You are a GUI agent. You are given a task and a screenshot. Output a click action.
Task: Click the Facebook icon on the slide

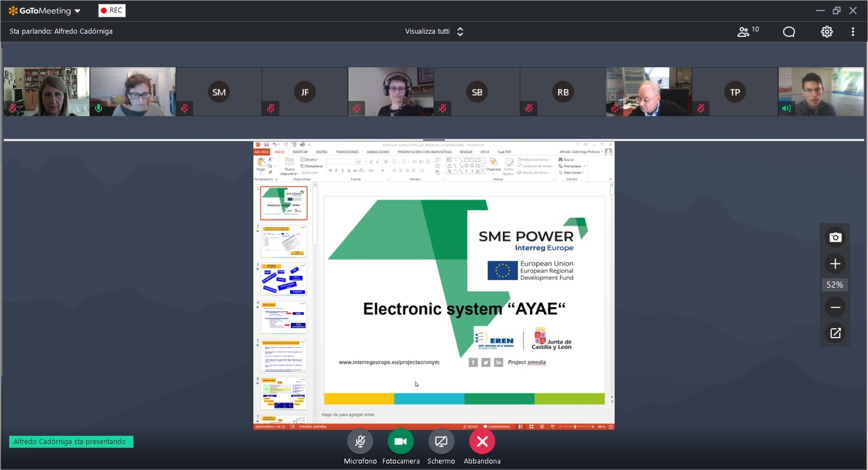(473, 363)
